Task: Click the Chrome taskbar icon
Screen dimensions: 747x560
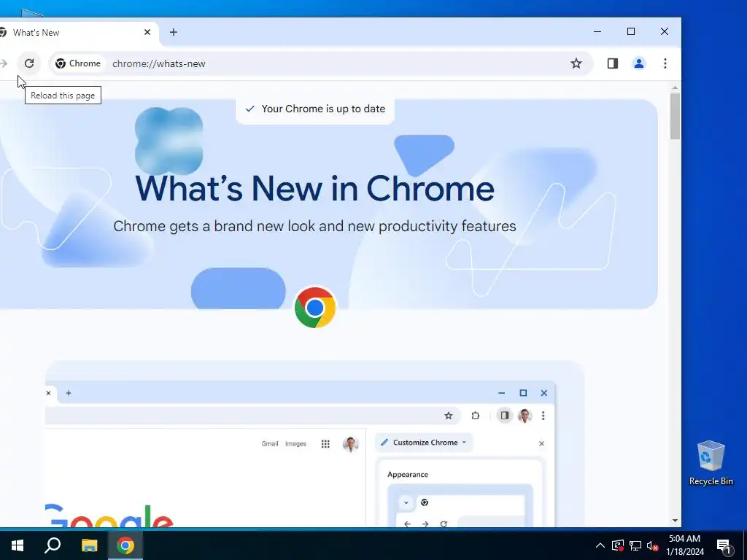Action: pyautogui.click(x=125, y=545)
